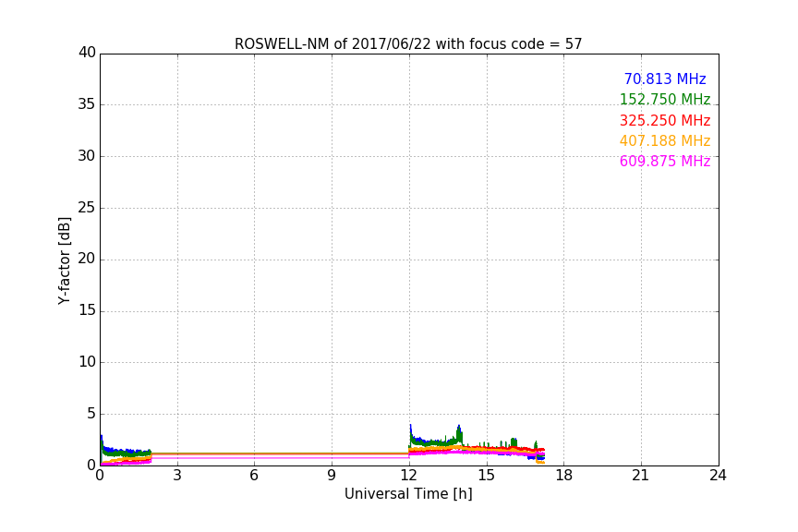Click the x-axis tick label 9

click(x=332, y=476)
